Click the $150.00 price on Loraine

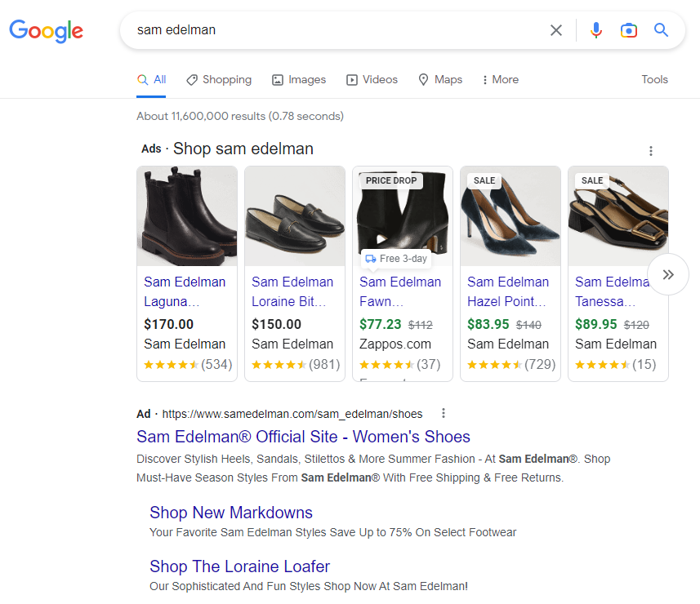point(276,324)
